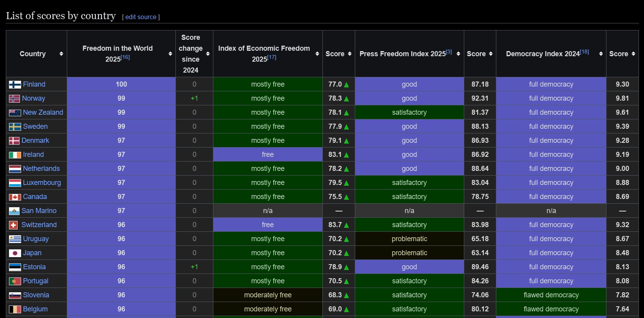The width and height of the screenshot is (644, 318).
Task: Open the Slovenia country link
Action: pyautogui.click(x=36, y=295)
